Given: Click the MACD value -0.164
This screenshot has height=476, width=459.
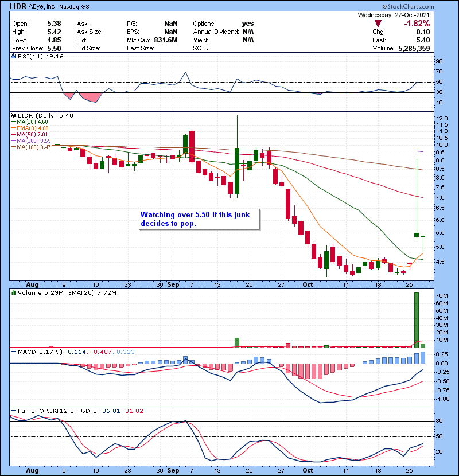Looking at the screenshot, I should pyautogui.click(x=75, y=352).
